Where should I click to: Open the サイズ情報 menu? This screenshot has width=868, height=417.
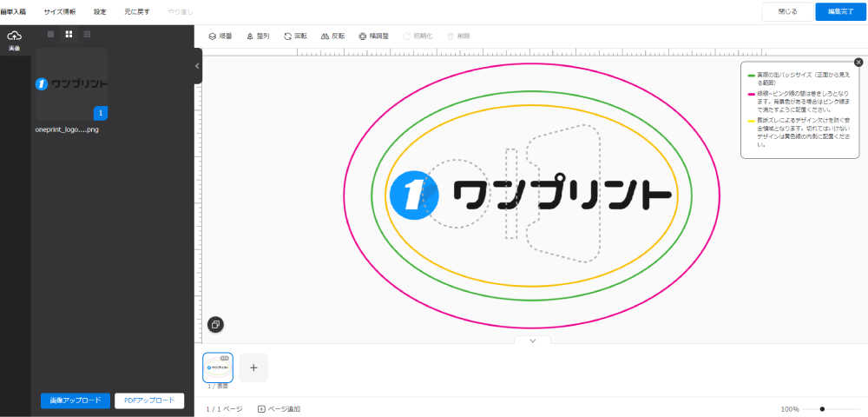(x=60, y=12)
